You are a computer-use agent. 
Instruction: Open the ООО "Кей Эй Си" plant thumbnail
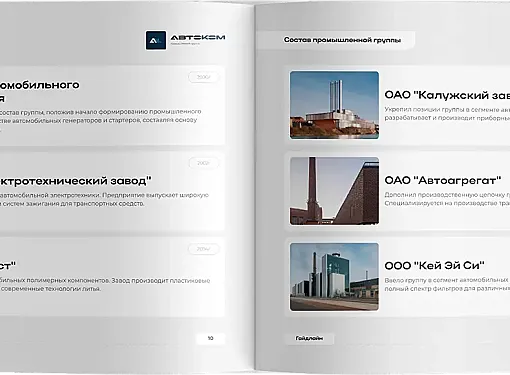click(334, 277)
